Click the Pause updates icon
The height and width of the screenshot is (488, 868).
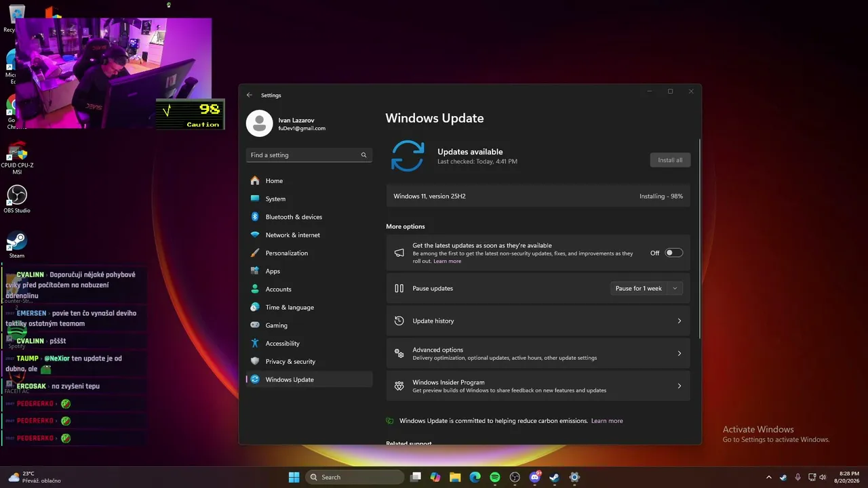399,289
